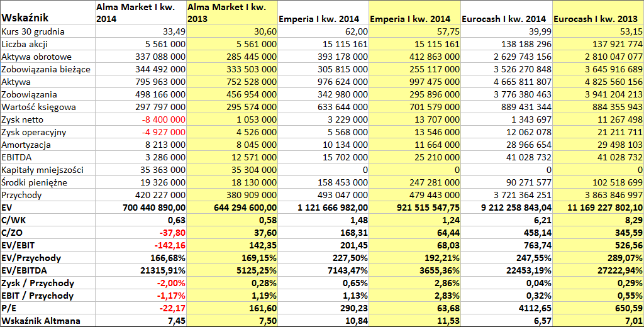The width and height of the screenshot is (644, 327).
Task: Click the "Wartość księgowa" row label
Action: 38,108
